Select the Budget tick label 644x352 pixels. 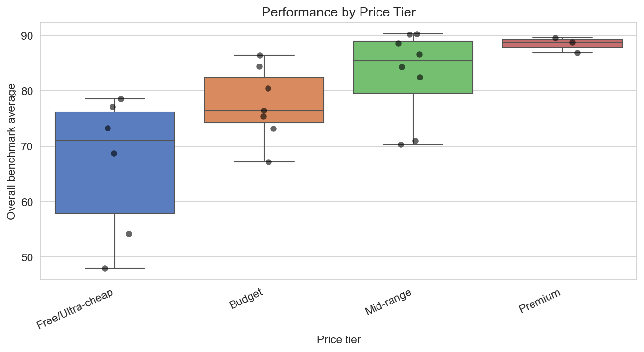246,298
